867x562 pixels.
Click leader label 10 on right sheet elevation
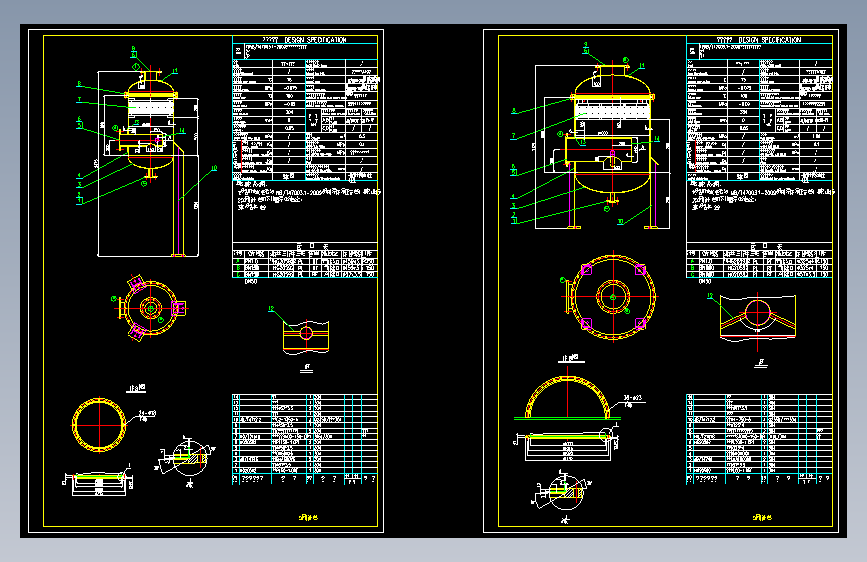pos(620,222)
